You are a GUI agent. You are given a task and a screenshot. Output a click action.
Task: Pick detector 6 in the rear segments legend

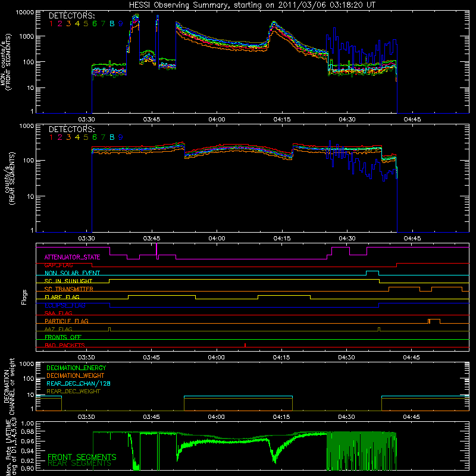(95, 137)
